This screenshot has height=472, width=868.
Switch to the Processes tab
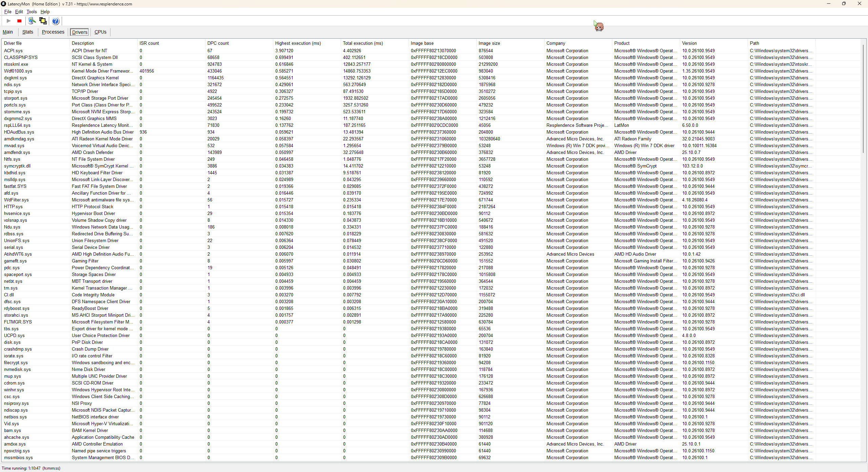point(53,32)
